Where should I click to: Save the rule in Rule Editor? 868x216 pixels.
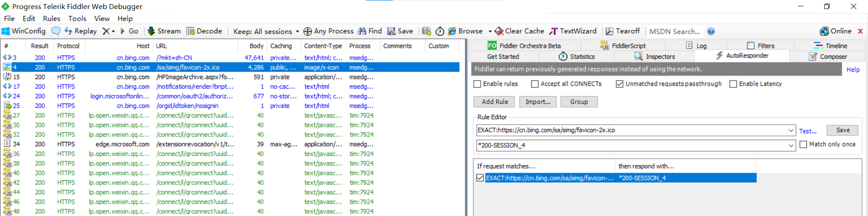tap(843, 130)
